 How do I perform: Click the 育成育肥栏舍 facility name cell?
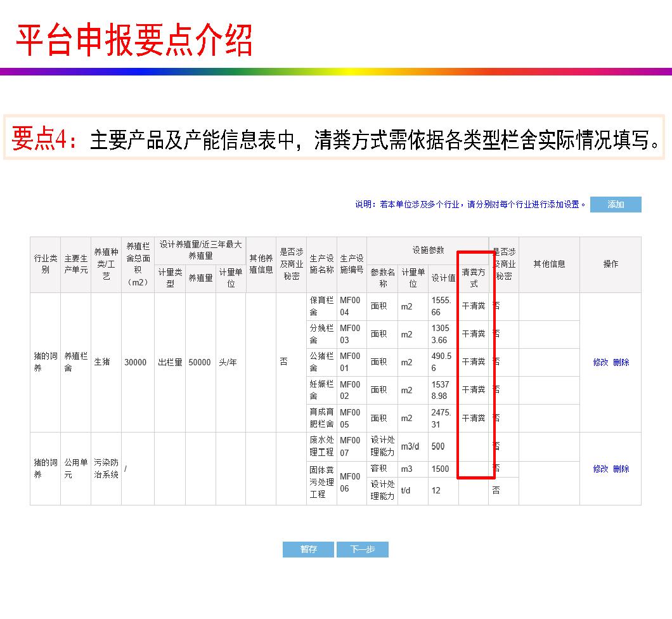coord(321,418)
